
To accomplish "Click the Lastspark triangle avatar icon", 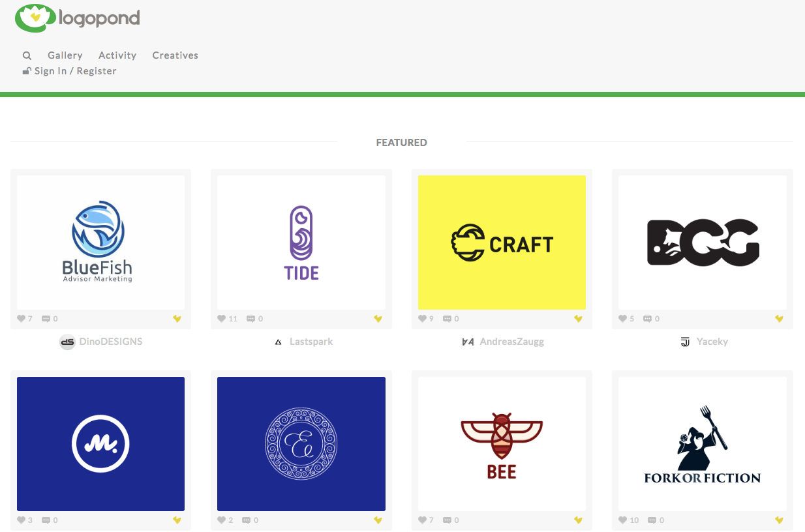I will [278, 341].
